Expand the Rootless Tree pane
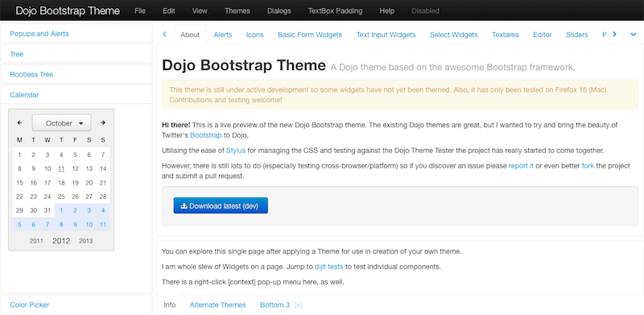 76,74
